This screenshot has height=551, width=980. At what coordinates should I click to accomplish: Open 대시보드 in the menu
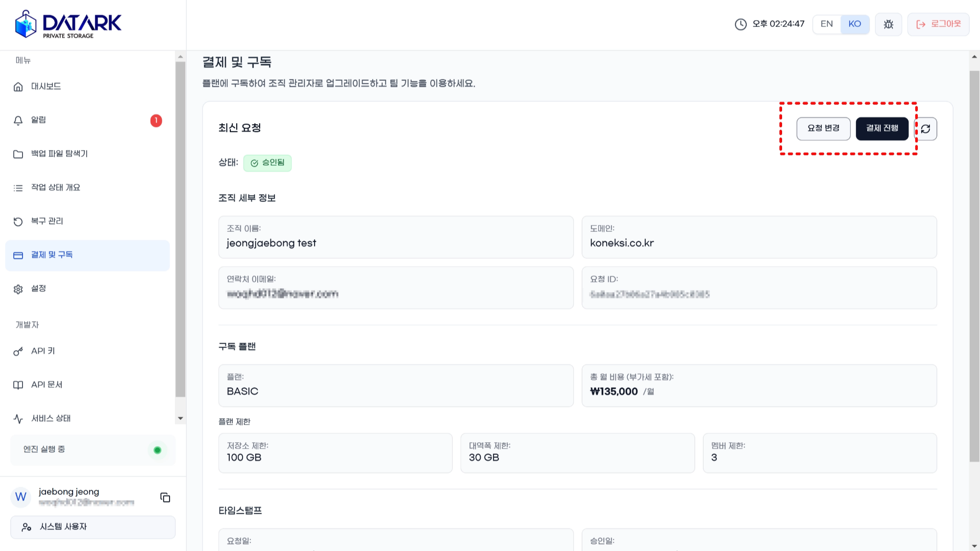coord(87,87)
